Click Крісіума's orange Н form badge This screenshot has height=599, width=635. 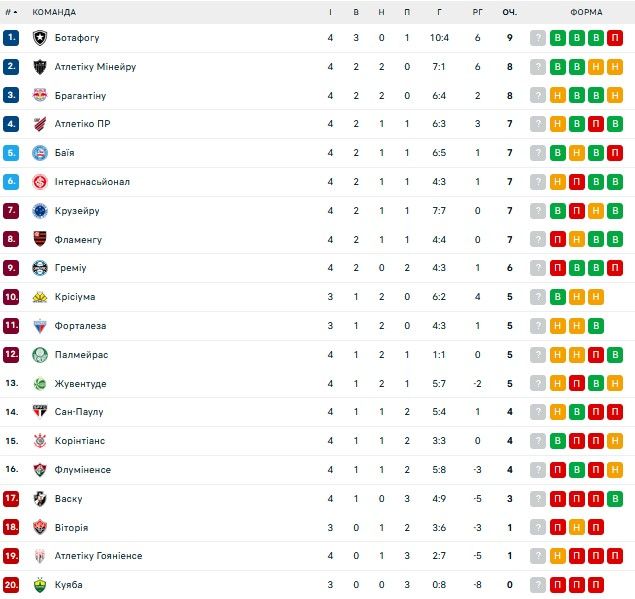(595, 297)
